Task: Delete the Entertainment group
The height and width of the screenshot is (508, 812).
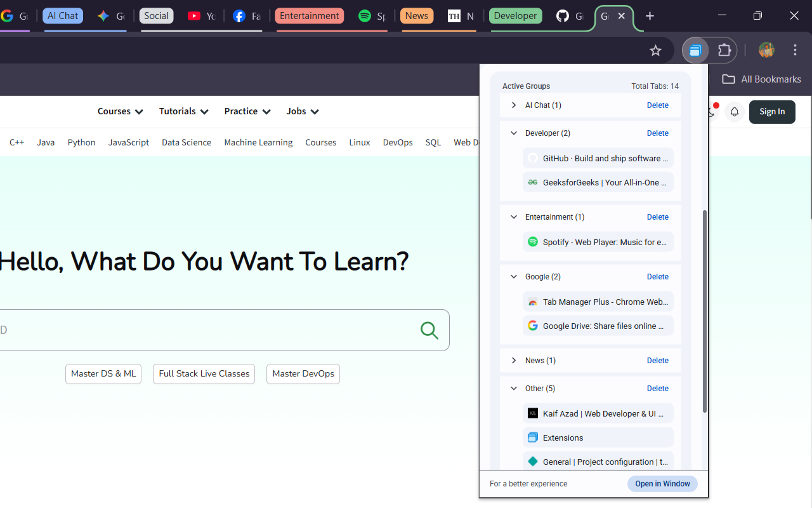Action: click(x=658, y=217)
